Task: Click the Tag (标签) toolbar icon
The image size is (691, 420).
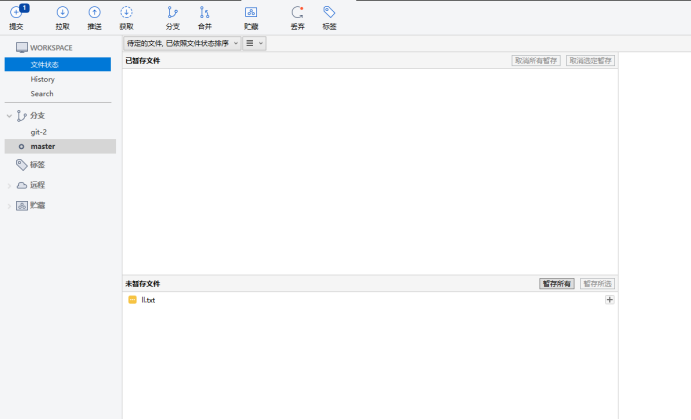Action: (329, 12)
